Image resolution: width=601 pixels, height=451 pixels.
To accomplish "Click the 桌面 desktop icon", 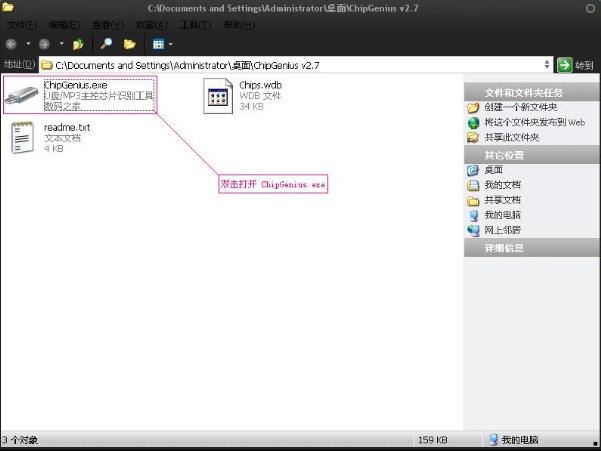I will (x=473, y=170).
